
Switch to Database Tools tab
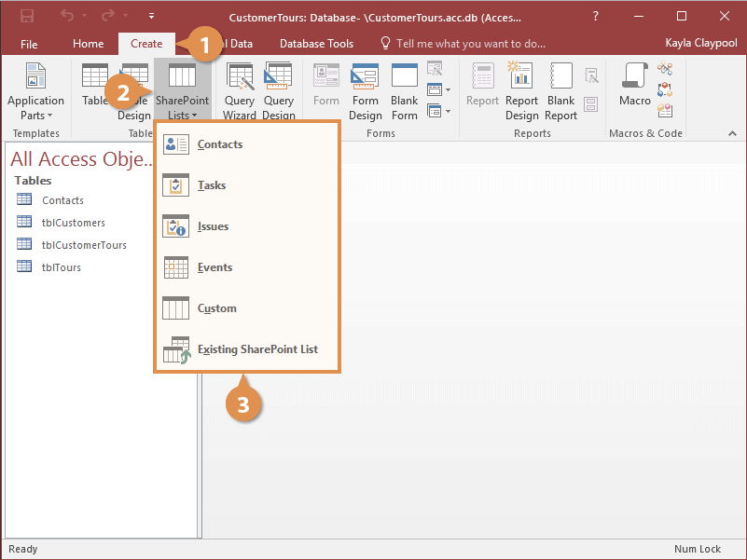(316, 44)
